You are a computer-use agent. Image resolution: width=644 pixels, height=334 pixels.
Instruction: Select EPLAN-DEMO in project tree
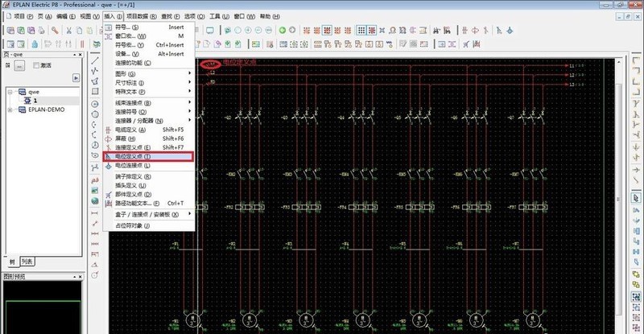[47, 109]
